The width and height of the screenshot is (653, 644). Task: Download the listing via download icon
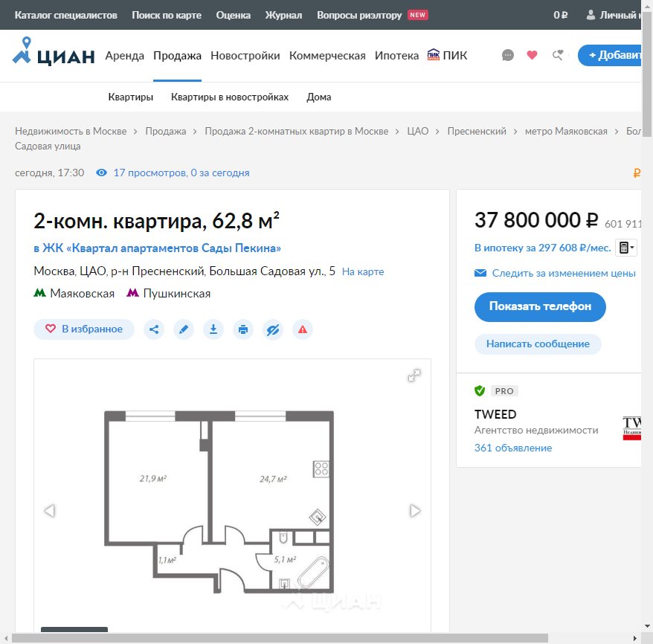tap(213, 329)
